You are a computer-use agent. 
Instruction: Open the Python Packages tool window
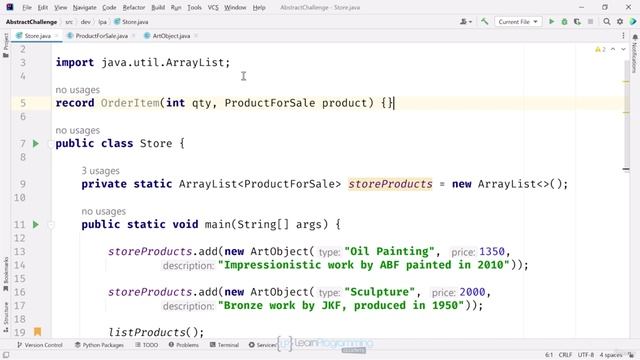[99, 345]
